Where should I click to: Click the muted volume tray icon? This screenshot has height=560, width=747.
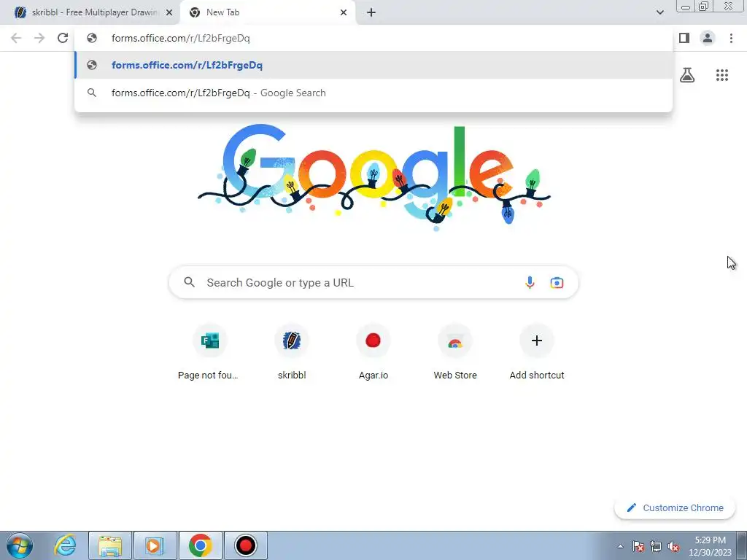click(x=673, y=547)
